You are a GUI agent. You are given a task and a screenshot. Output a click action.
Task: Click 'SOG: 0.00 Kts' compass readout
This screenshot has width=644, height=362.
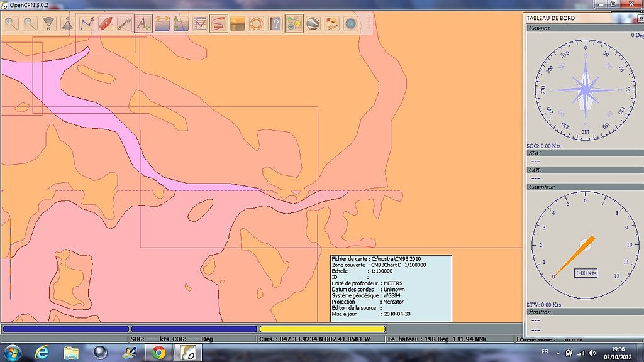coord(543,146)
